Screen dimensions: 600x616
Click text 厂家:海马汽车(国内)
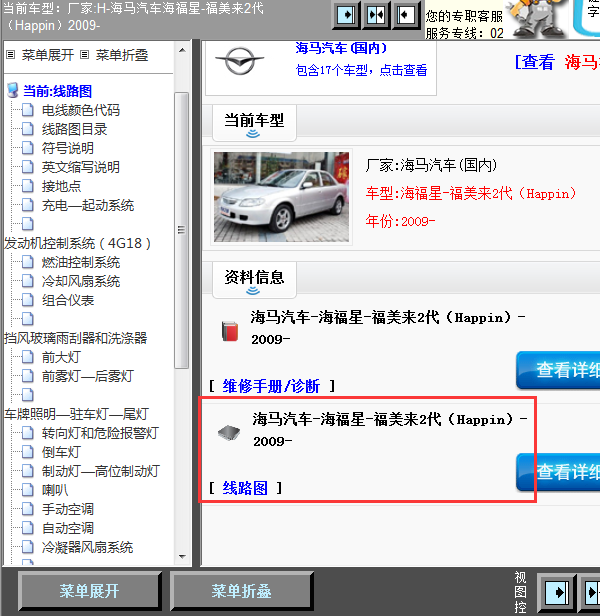[431, 165]
